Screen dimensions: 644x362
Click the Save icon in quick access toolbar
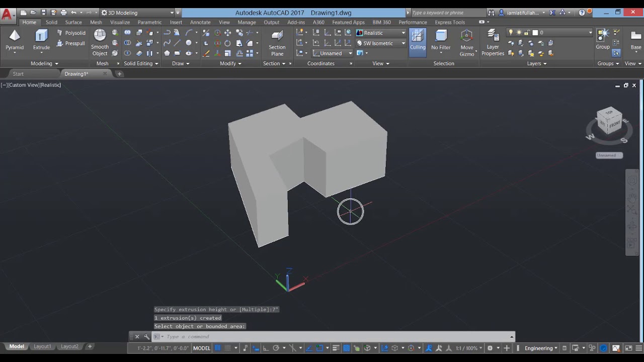(44, 13)
